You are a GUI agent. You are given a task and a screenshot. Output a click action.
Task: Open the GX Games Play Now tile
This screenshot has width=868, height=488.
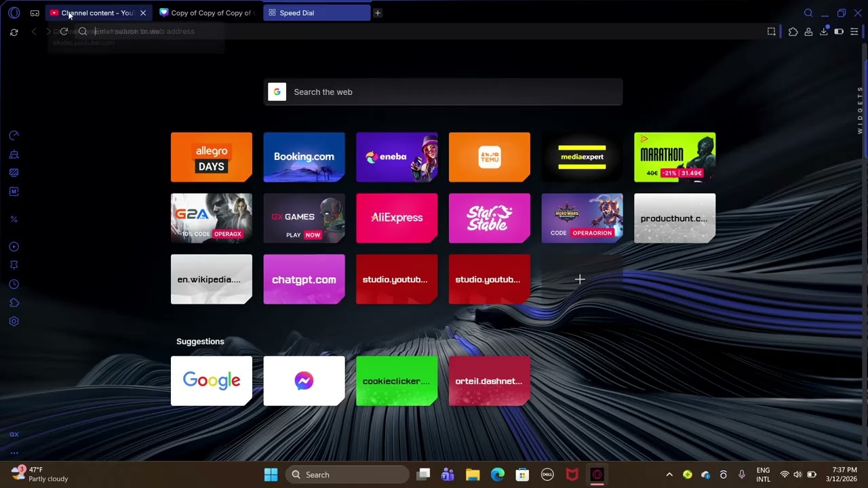304,218
